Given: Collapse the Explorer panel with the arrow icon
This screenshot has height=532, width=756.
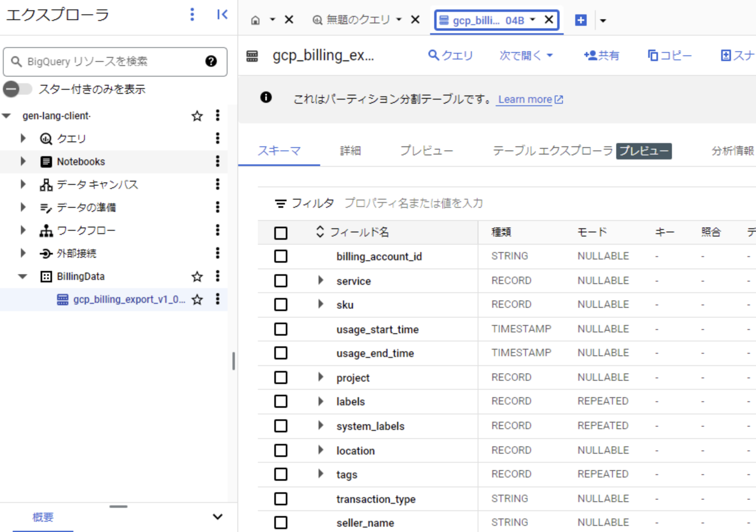Looking at the screenshot, I should (222, 15).
